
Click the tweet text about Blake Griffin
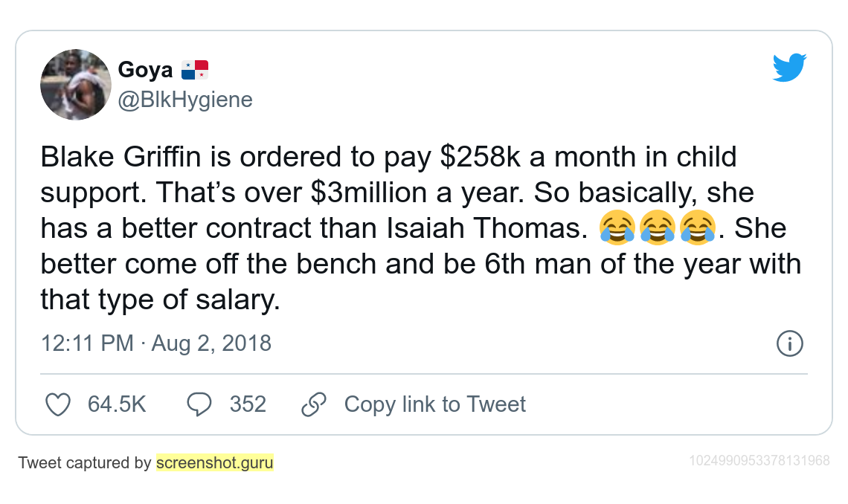click(x=421, y=228)
